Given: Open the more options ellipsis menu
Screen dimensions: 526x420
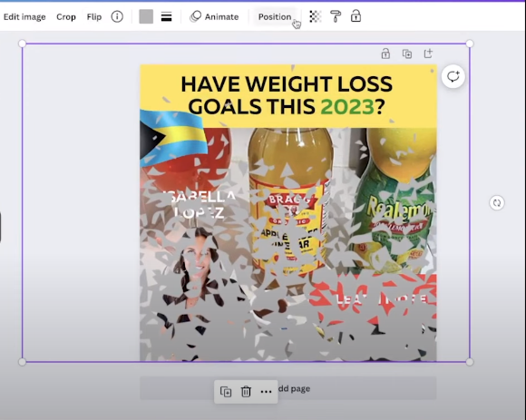Looking at the screenshot, I should click(266, 392).
